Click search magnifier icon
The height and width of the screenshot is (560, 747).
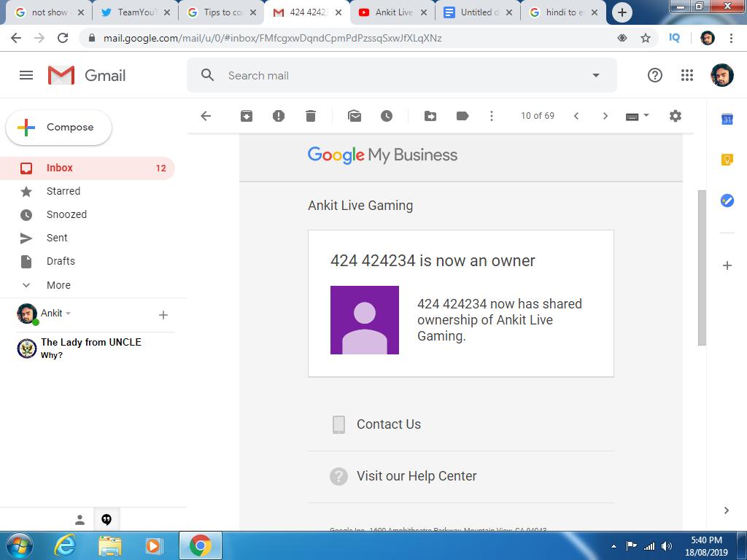207,75
